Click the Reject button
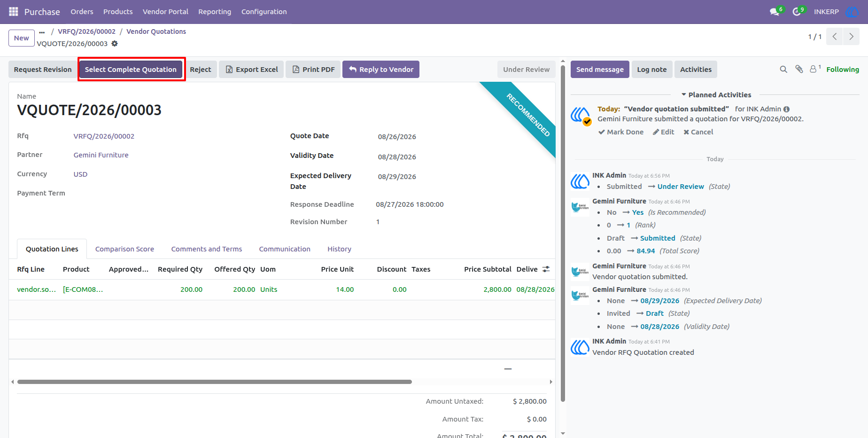Viewport: 868px width, 438px height. point(201,70)
